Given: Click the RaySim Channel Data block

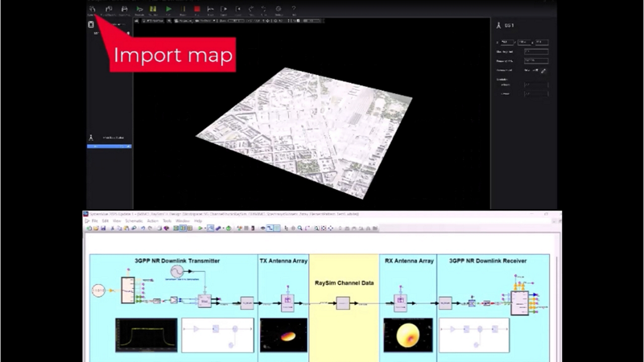Looking at the screenshot, I should [x=343, y=303].
